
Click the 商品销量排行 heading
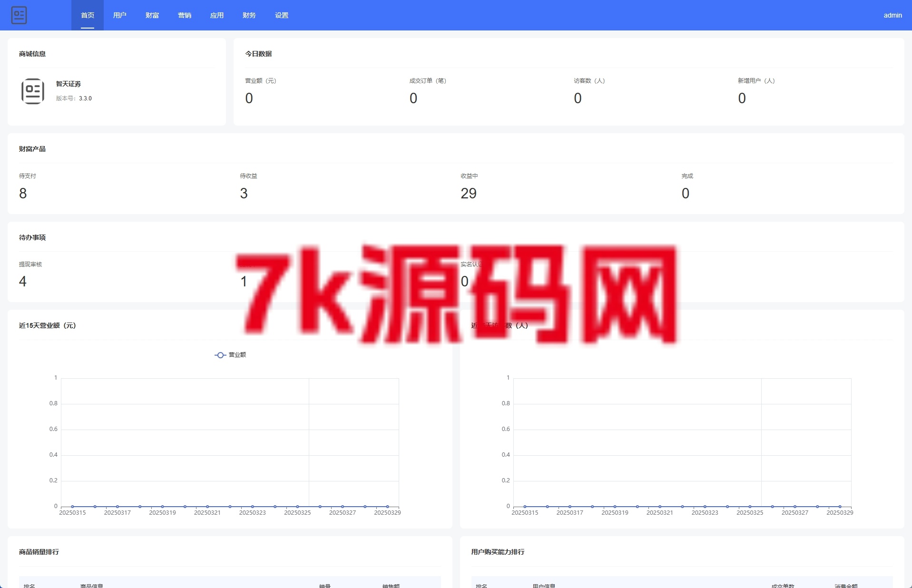click(x=39, y=552)
